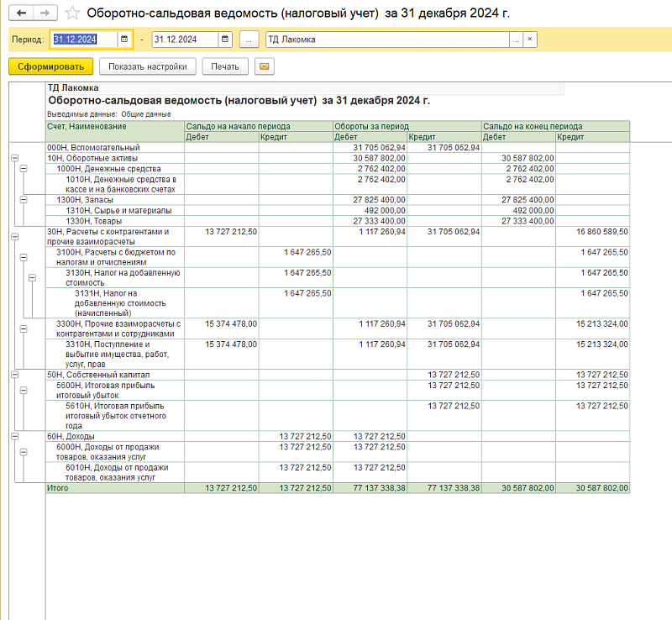Collapse the 60Н Доходы group
The height and width of the screenshot is (620, 672).
[14, 437]
